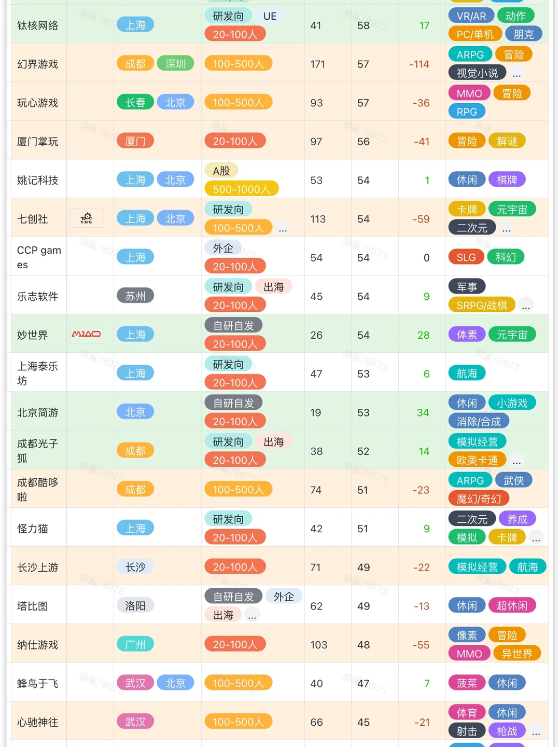This screenshot has height=747, width=560.
Task: Click the 洛阳 city tag in 塔比图 row
Action: coord(135,605)
